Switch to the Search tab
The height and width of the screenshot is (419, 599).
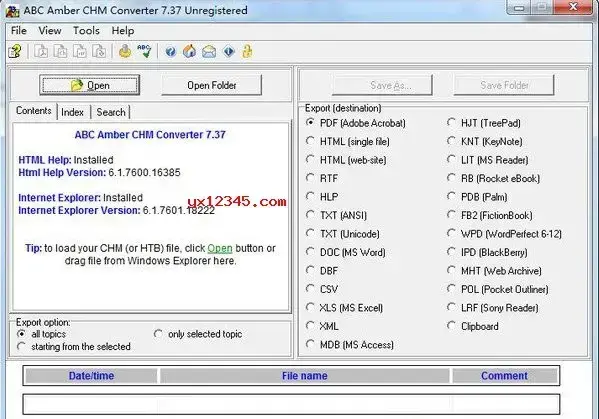click(x=111, y=112)
